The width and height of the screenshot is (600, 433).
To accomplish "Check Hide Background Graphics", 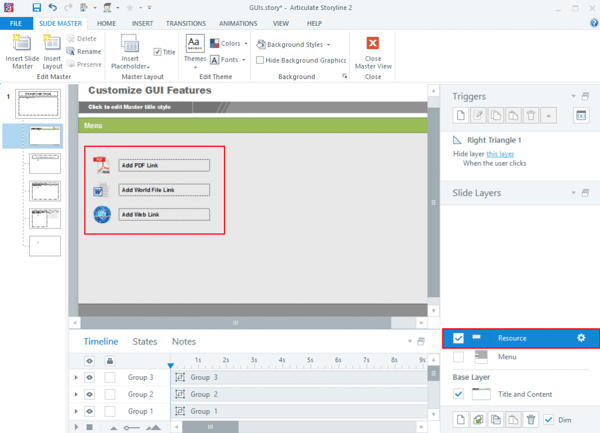I will pos(260,60).
